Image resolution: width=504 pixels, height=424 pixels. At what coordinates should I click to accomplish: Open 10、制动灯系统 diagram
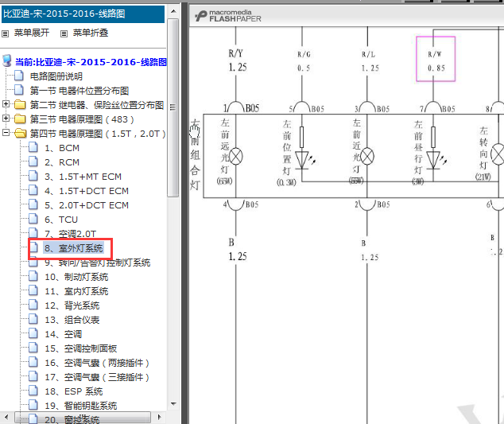tap(76, 277)
